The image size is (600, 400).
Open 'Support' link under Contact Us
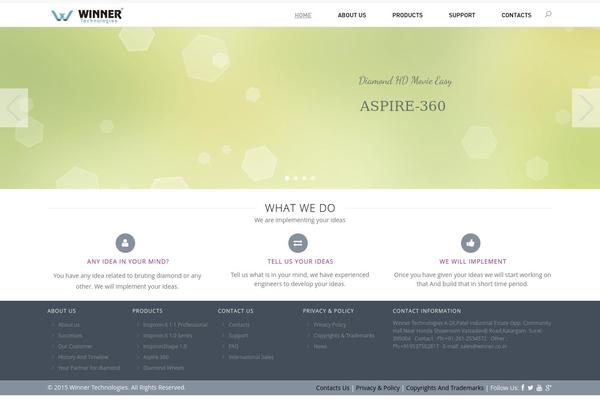coord(238,335)
